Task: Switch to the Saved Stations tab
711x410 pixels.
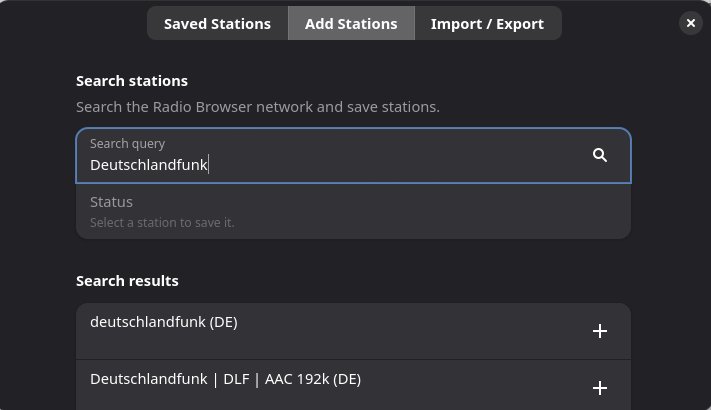Action: click(217, 23)
